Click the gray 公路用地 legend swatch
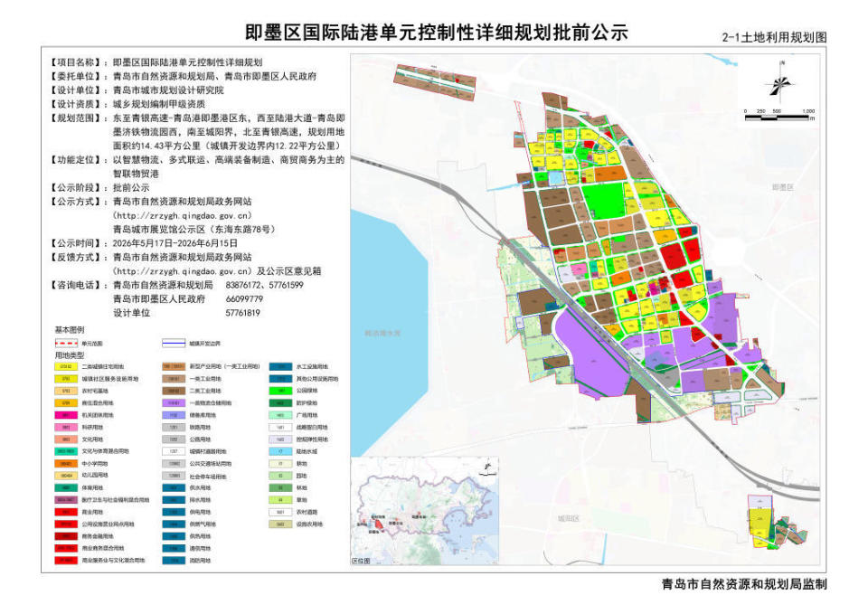Viewport: 868px width, 614px height. click(x=174, y=439)
